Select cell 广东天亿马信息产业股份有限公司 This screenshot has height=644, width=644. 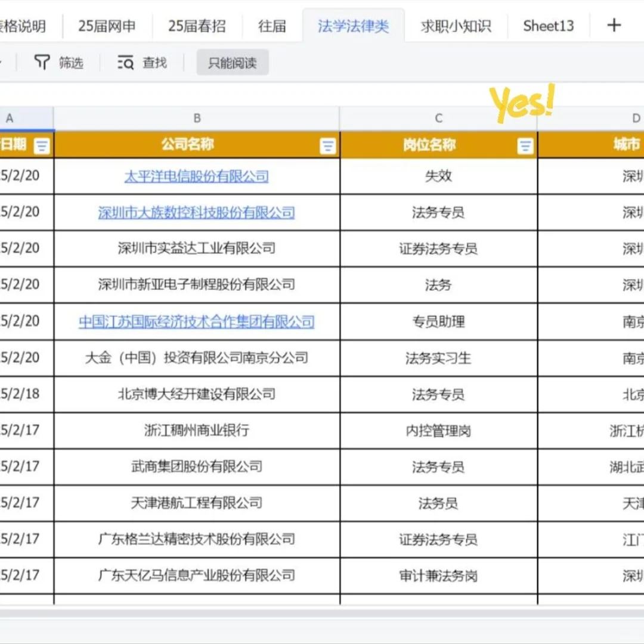click(x=197, y=575)
